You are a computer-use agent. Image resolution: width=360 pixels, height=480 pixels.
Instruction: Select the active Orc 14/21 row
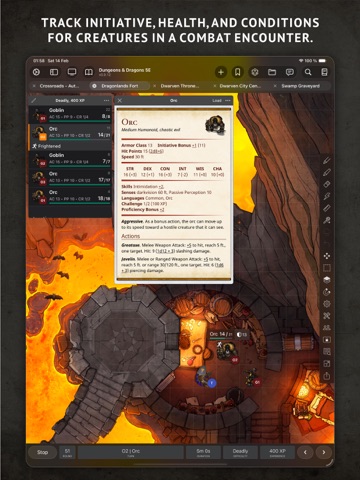pos(70,133)
